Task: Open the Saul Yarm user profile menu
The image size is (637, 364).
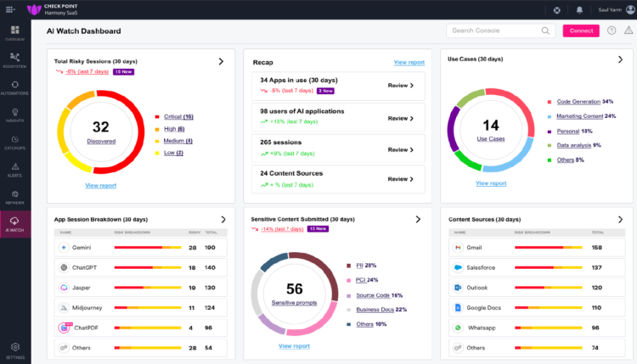Action: tap(609, 10)
